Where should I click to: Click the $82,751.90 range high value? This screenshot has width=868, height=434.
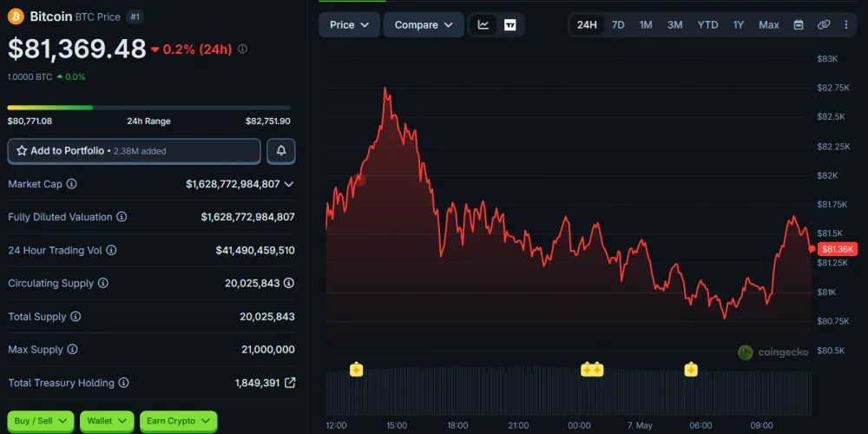coord(268,122)
